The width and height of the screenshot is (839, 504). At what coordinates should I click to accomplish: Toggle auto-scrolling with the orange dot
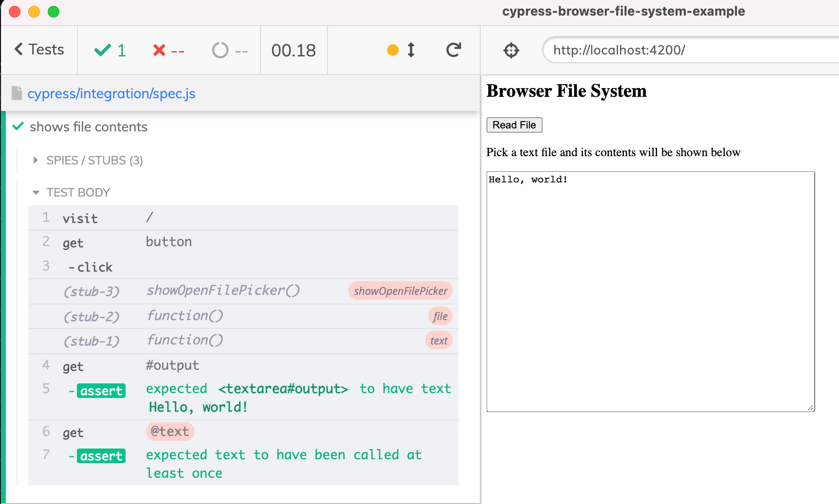click(x=393, y=50)
